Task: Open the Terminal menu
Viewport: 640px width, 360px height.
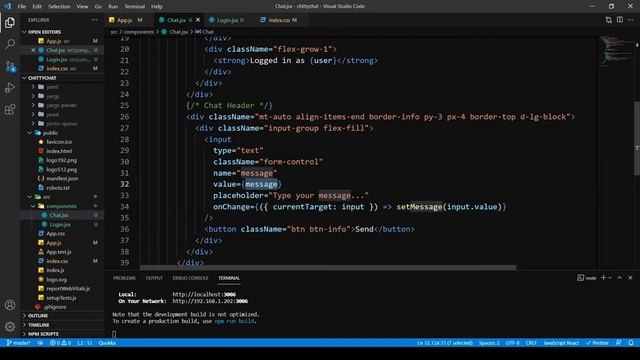Action: point(135,7)
